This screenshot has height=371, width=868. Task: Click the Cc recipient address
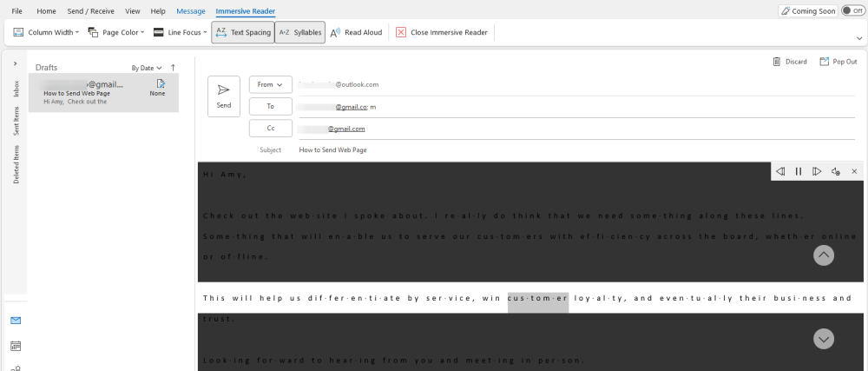(x=332, y=129)
